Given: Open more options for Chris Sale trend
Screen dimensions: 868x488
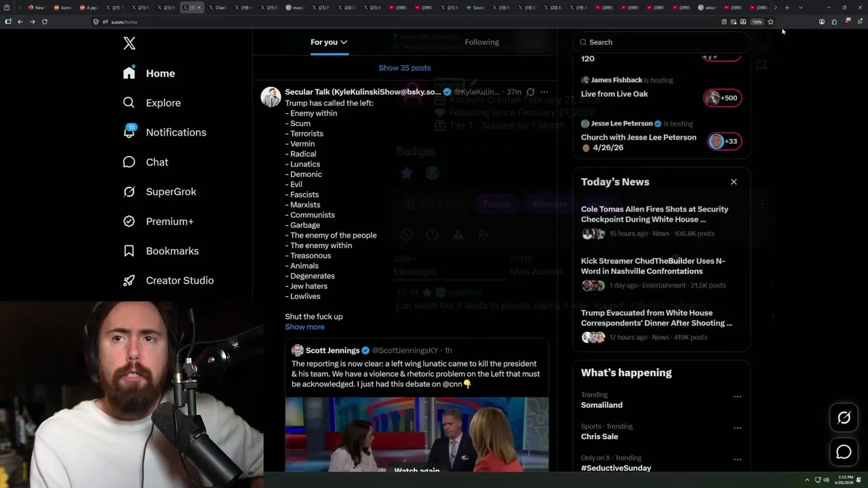Looking at the screenshot, I should click(x=737, y=428).
